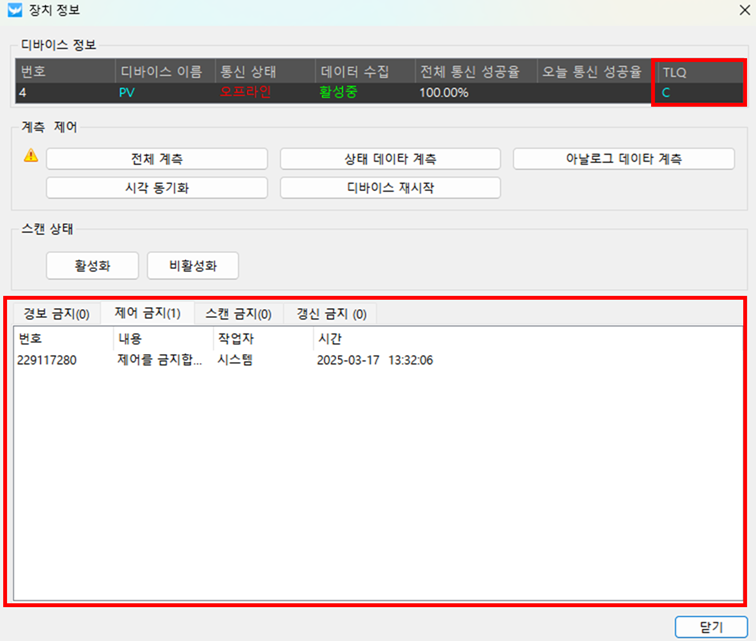Click the warning triangle icon in 계측 제어

31,156
